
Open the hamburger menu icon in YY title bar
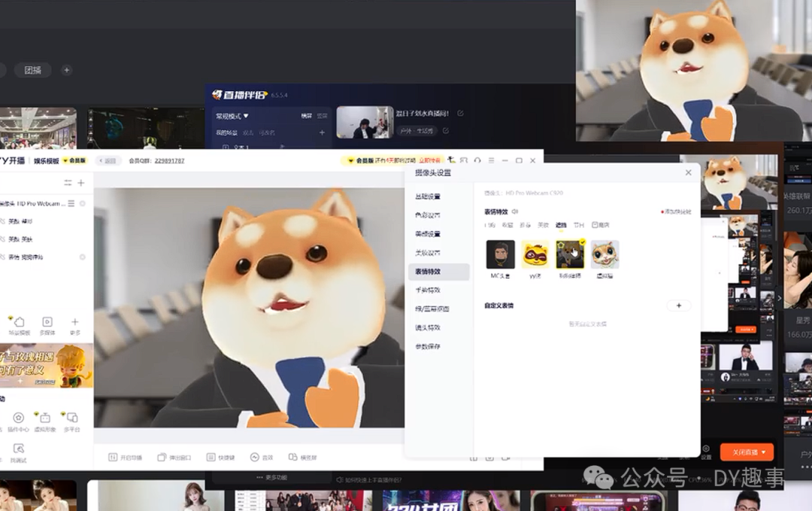[x=491, y=160]
